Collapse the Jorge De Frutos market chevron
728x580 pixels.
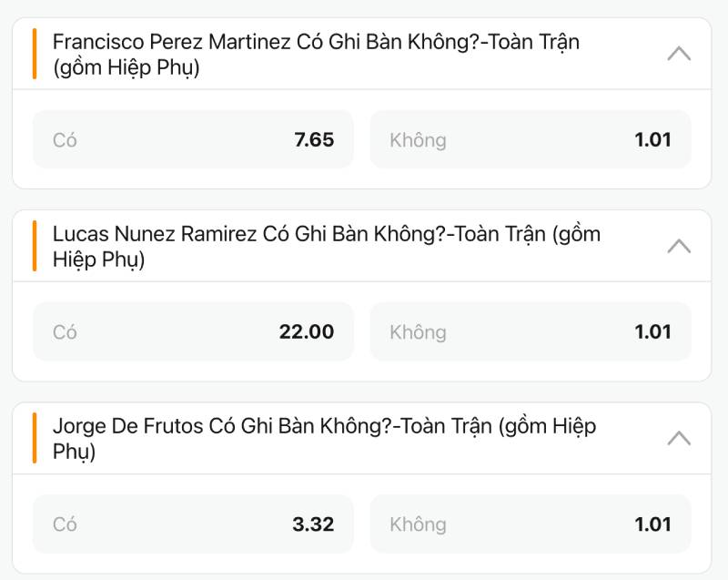[x=678, y=438]
